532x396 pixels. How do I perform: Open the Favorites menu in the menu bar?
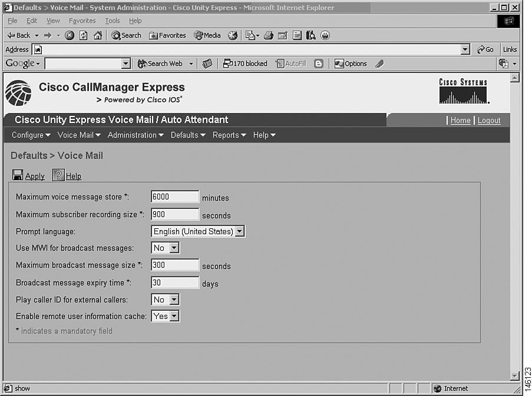tap(82, 21)
